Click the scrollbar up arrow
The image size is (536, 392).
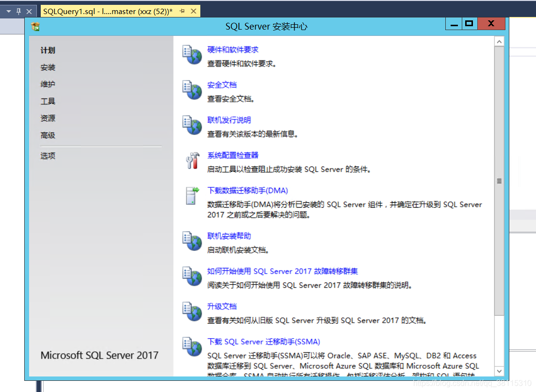click(x=499, y=42)
